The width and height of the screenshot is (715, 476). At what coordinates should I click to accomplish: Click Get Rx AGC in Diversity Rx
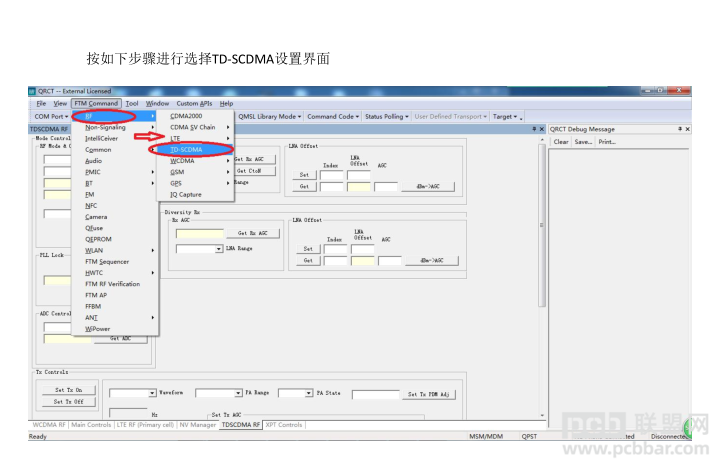point(253,233)
